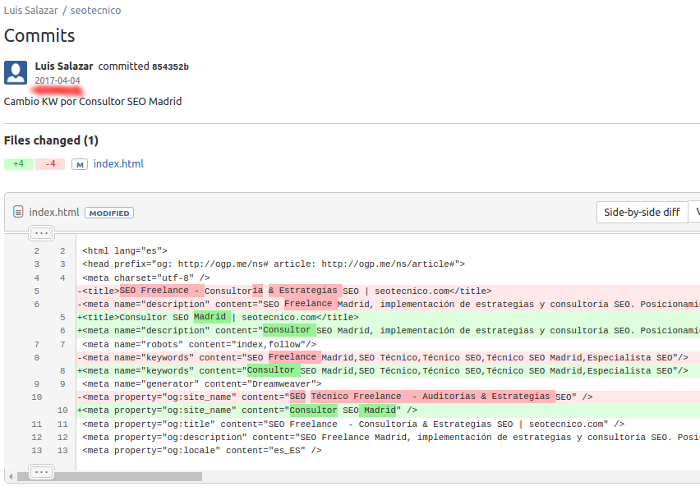This screenshot has height=491, width=700.
Task: Click the +4 added lines badge
Action: [x=19, y=164]
